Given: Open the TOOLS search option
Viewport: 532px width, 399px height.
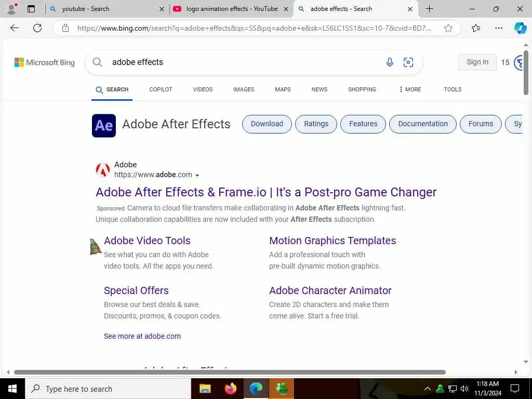Looking at the screenshot, I should pos(453,89).
